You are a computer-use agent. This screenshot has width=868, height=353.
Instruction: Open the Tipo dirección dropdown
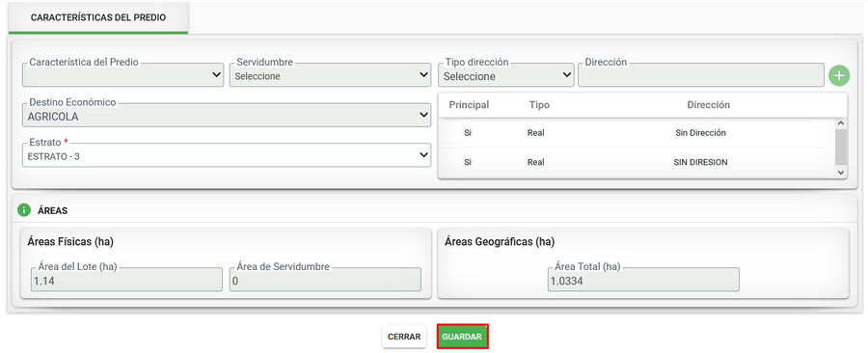[506, 74]
